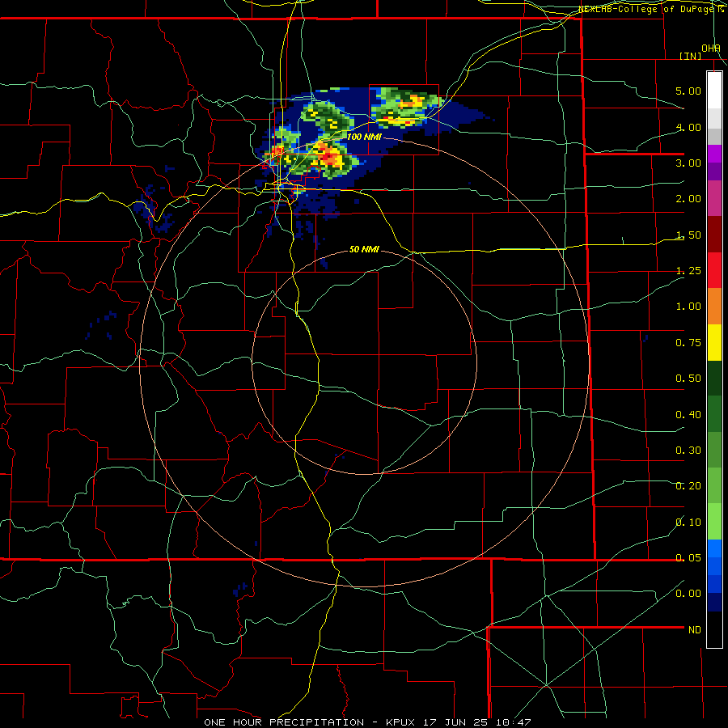Select the 0.10 legend value
The width and height of the screenshot is (728, 728).
688,523
